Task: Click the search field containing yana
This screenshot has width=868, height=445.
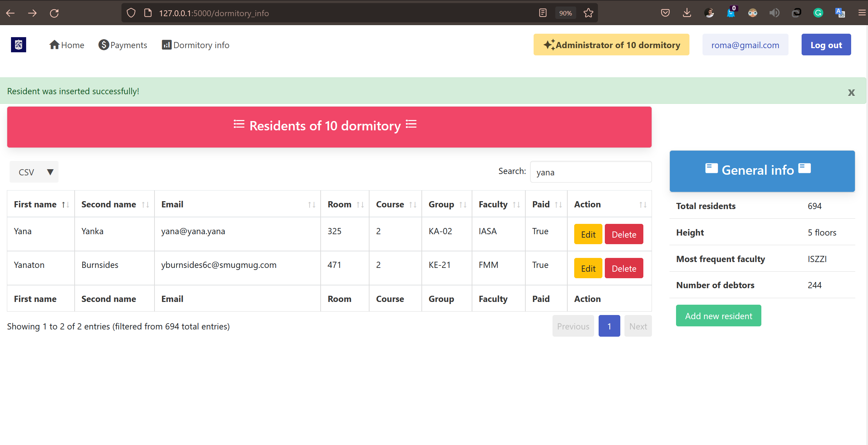Action: pyautogui.click(x=591, y=172)
